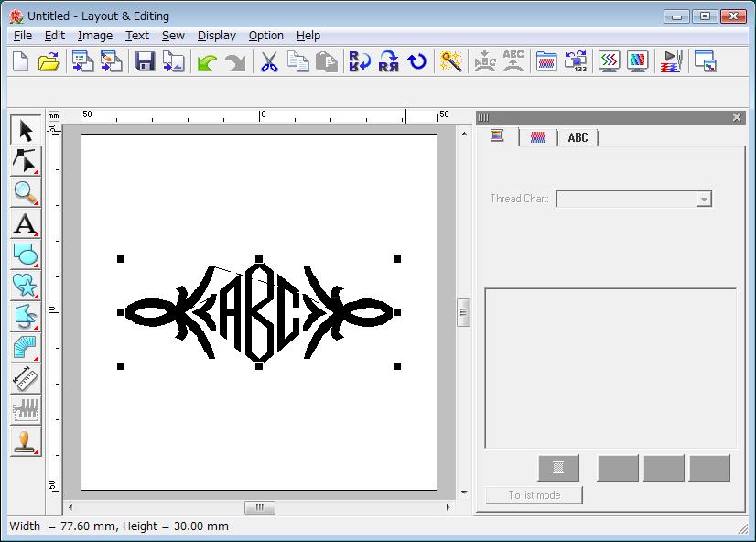This screenshot has width=756, height=542.
Task: Select the Stamp tool
Action: point(26,441)
